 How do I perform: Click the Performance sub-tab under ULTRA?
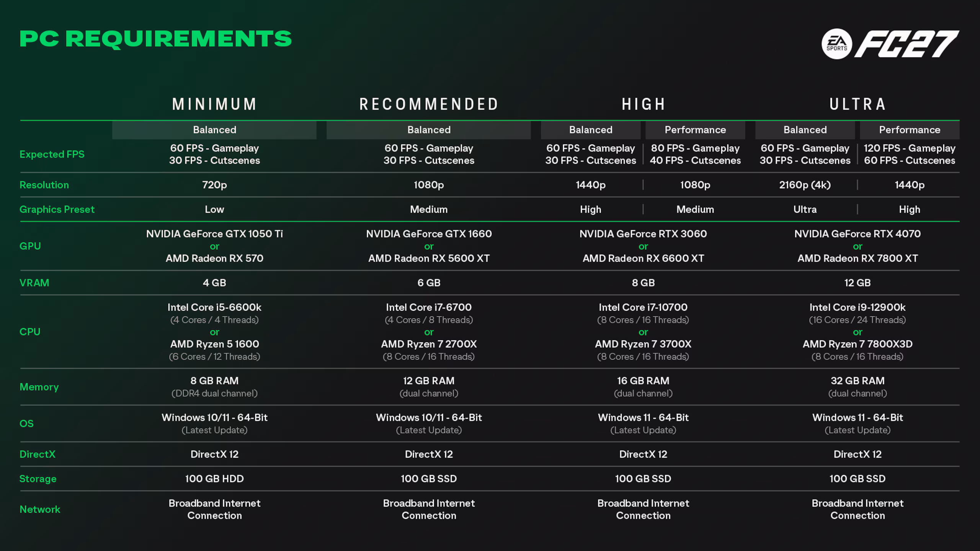[910, 130]
